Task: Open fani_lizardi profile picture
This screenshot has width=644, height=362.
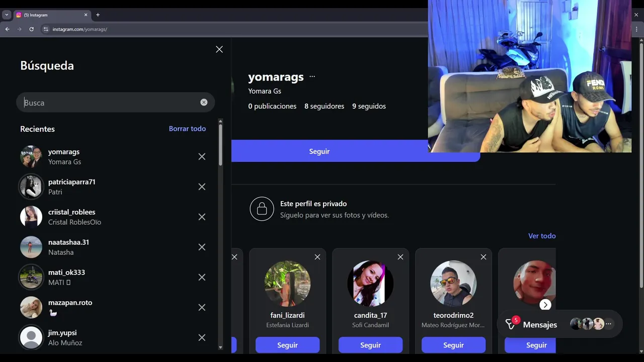Action: tap(287, 283)
